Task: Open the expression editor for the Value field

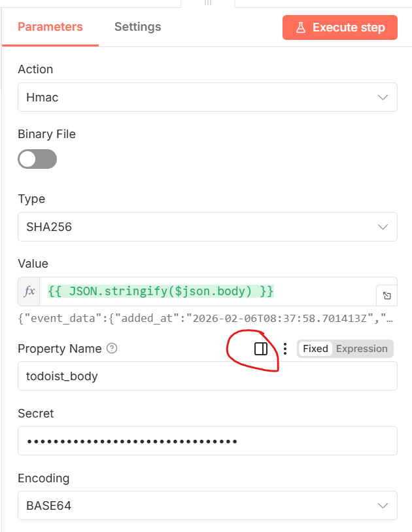Action: coord(386,296)
